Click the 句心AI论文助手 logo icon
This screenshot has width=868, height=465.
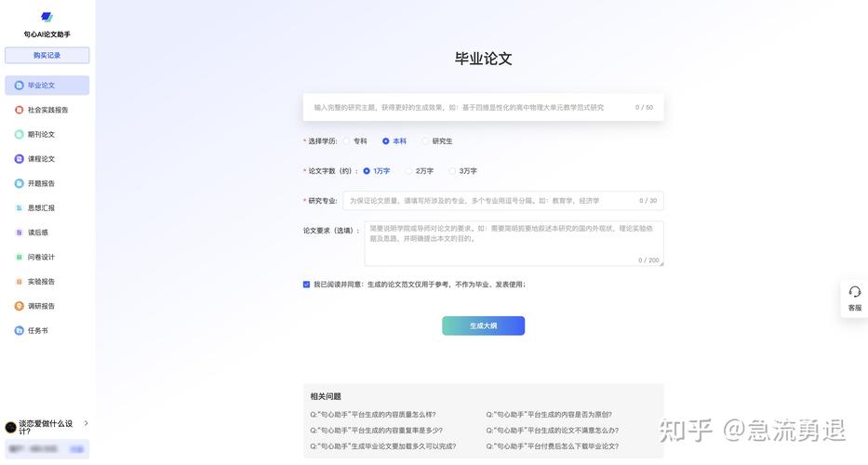pyautogui.click(x=47, y=17)
